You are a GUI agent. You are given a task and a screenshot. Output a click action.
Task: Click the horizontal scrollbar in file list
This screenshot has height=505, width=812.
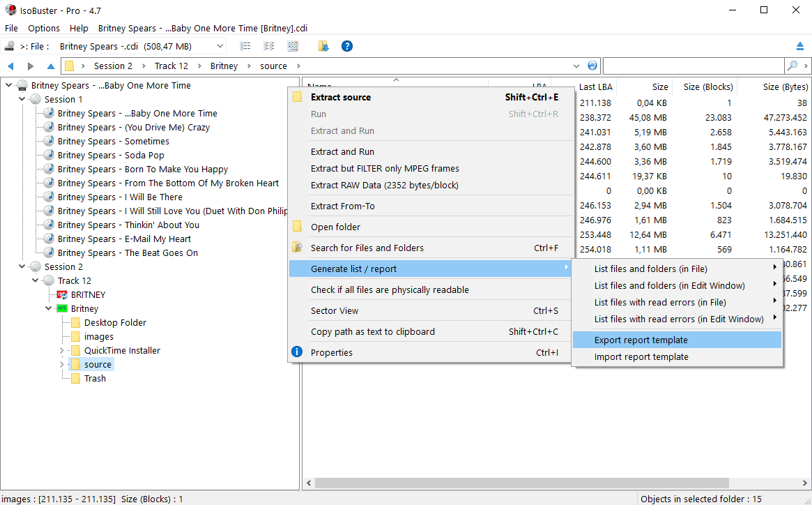(521, 483)
